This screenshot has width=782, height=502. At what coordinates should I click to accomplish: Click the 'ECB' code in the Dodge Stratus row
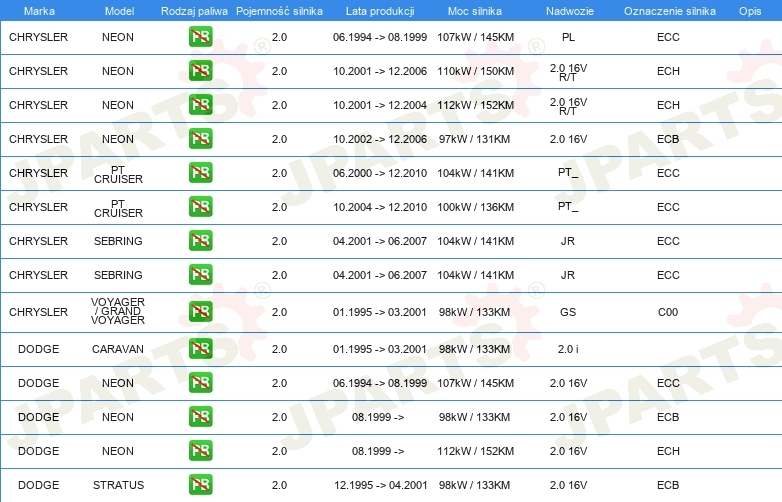668,485
